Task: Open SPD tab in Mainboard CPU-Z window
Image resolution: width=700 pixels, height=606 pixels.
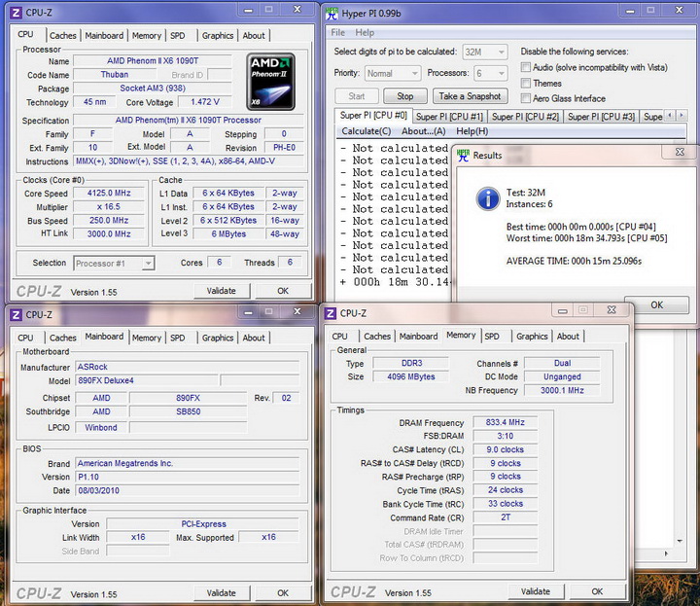Action: [177, 338]
